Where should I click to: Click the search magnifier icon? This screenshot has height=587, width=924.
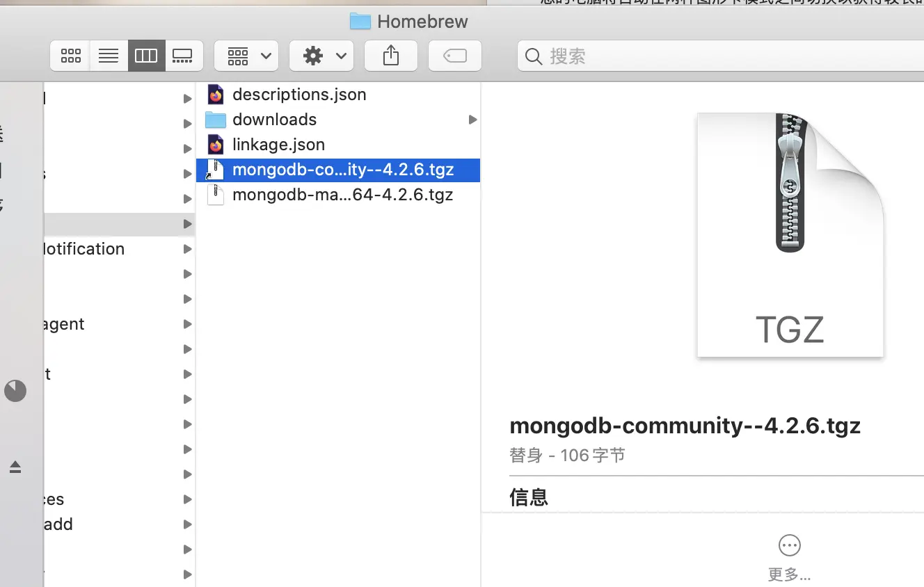tap(534, 56)
